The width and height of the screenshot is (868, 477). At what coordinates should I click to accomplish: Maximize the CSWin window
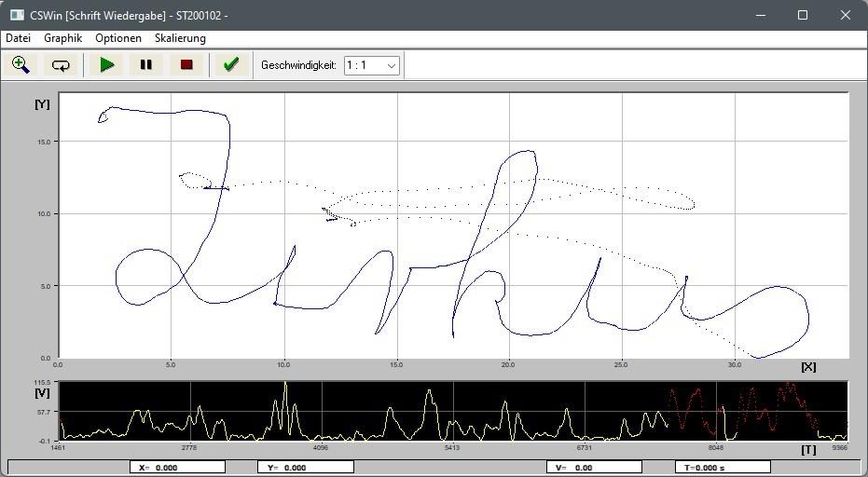tap(803, 15)
